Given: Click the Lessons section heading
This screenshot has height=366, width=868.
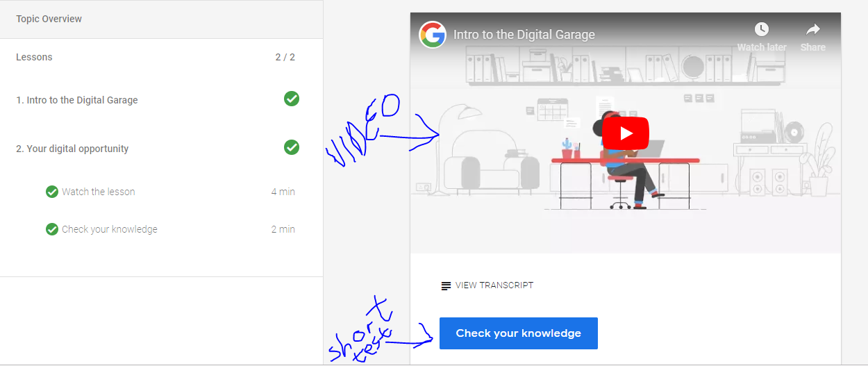Looking at the screenshot, I should tap(34, 57).
